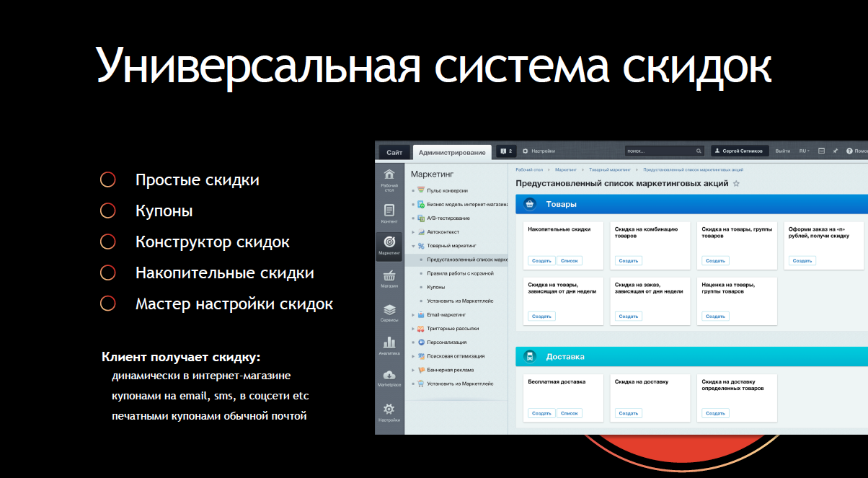The height and width of the screenshot is (478, 868).
Task: Click Список on Накопительные скидки card
Action: [570, 260]
